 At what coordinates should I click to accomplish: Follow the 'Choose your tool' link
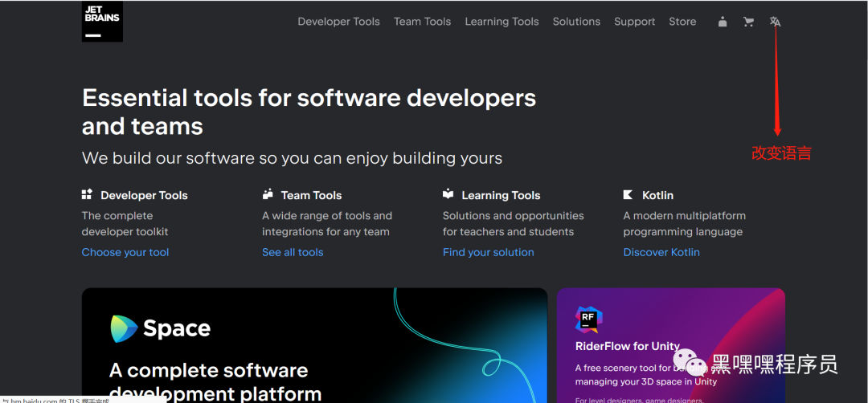[x=125, y=252]
